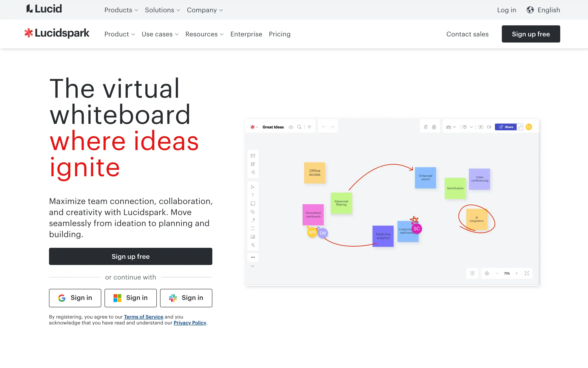Expand the chevron next to collaborators icon
The height and width of the screenshot is (368, 588).
point(454,127)
